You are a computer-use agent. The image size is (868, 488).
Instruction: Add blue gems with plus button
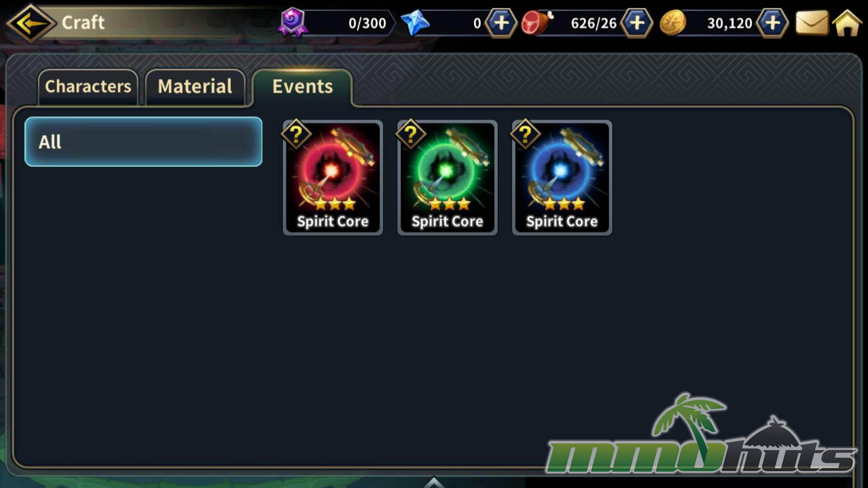[501, 23]
